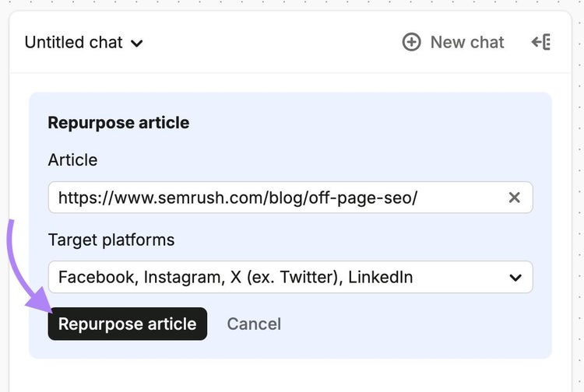Click the 'Repurpose article' heading text
Screen dimensions: 584x392
click(118, 123)
